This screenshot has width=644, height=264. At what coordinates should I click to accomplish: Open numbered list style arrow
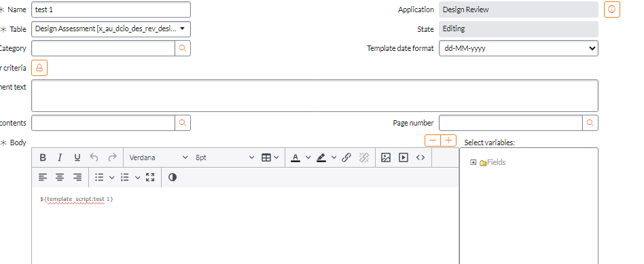click(138, 177)
